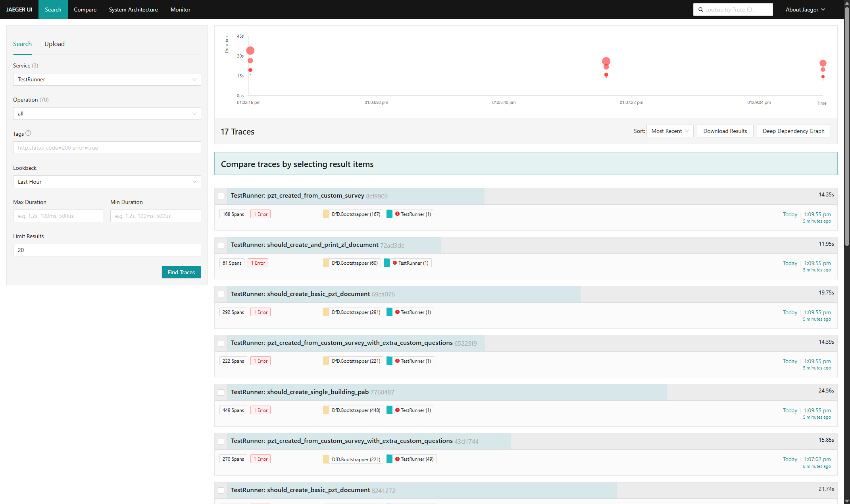Open the Operation dropdown set to all
This screenshot has height=504, width=850.
(x=107, y=113)
